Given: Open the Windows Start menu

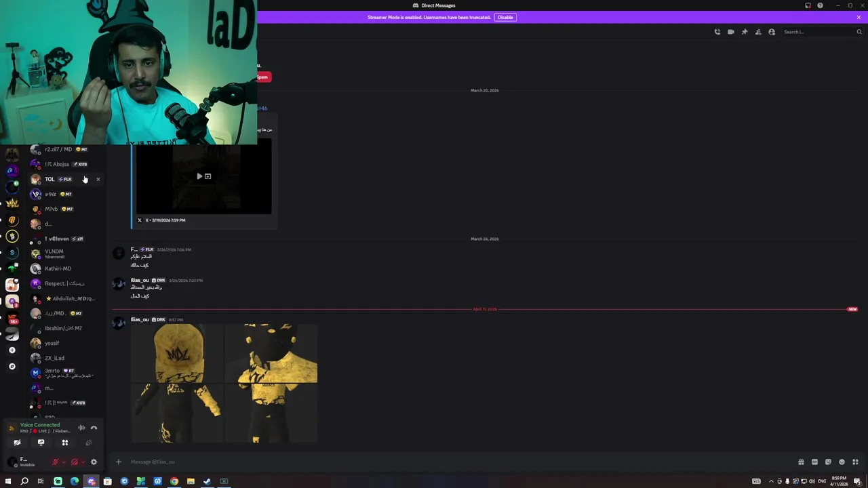Looking at the screenshot, I should coord(8,481).
